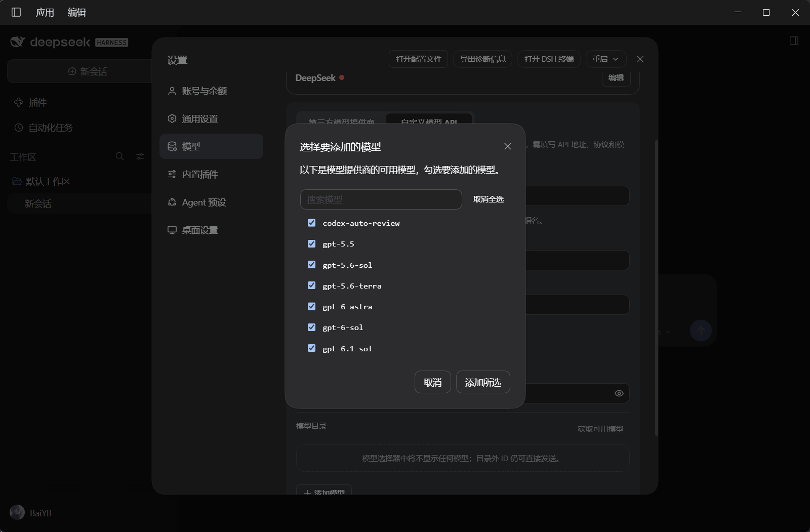Select the 模型 settings section
The image size is (810, 532).
tap(211, 146)
